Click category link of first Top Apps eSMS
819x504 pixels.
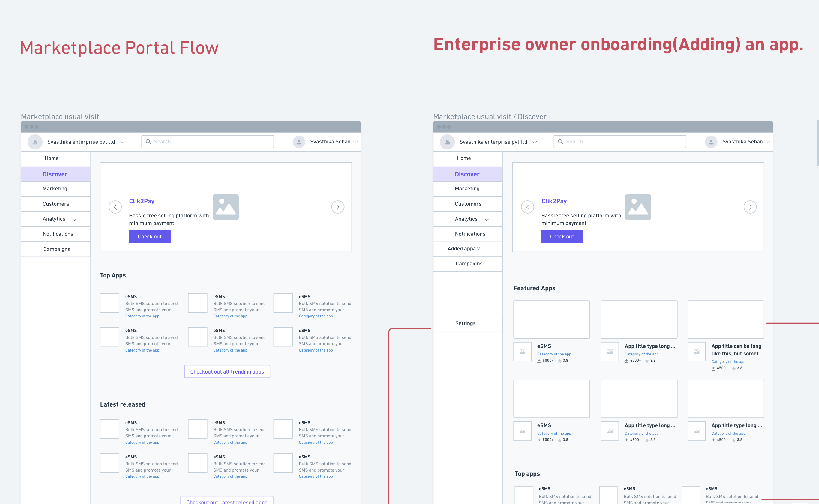[x=142, y=316]
